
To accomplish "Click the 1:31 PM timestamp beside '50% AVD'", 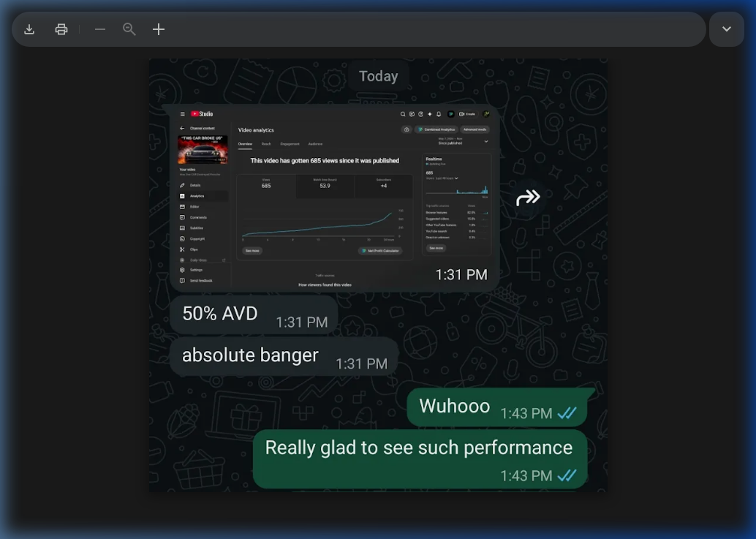I will [302, 322].
